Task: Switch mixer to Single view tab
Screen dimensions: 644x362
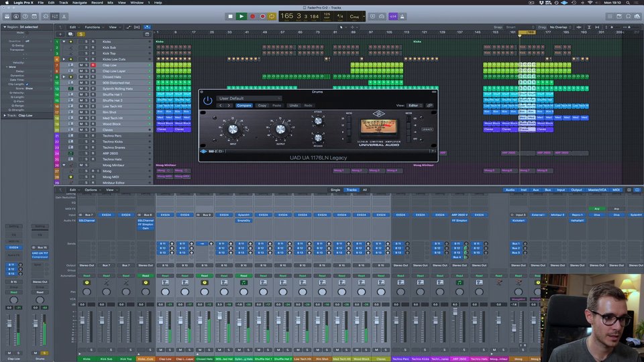Action: pos(335,190)
